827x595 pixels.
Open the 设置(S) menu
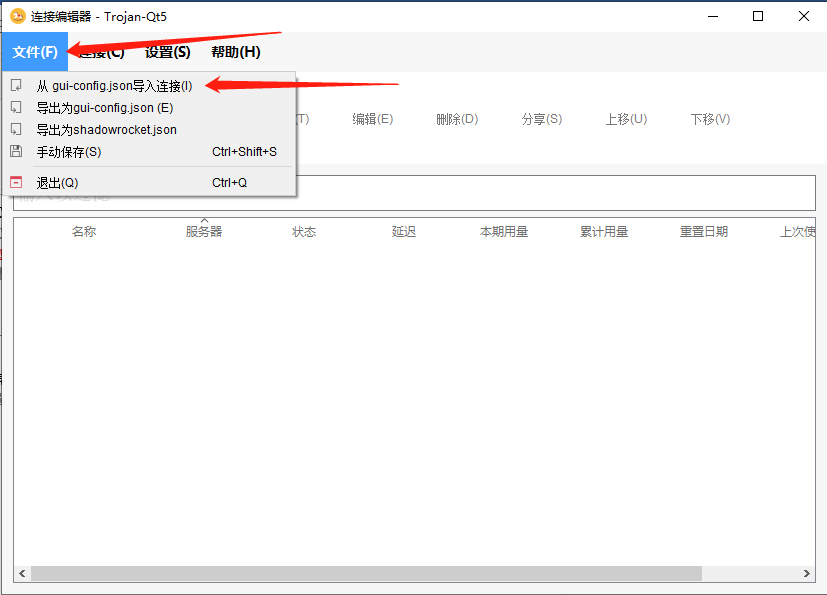pos(167,52)
